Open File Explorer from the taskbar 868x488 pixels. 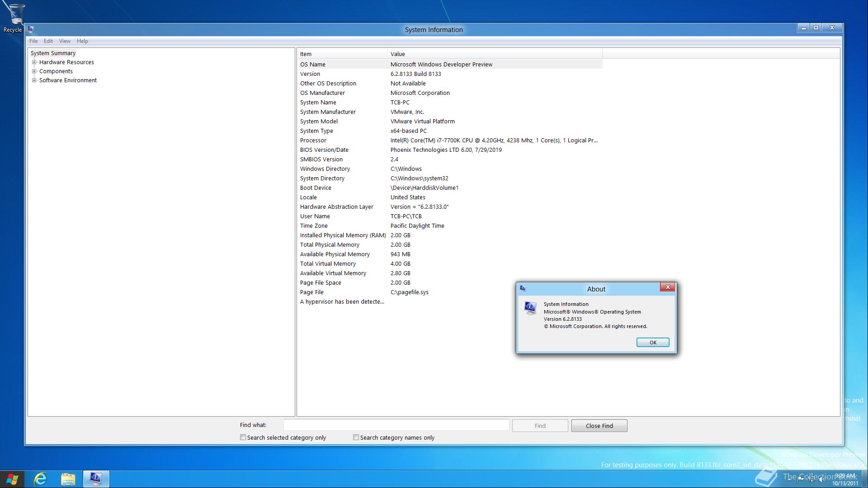point(68,479)
